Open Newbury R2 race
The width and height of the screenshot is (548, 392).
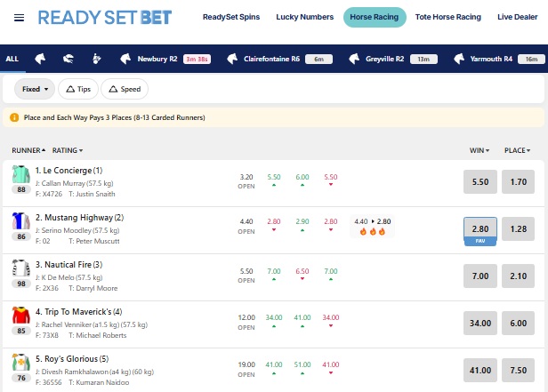click(165, 59)
